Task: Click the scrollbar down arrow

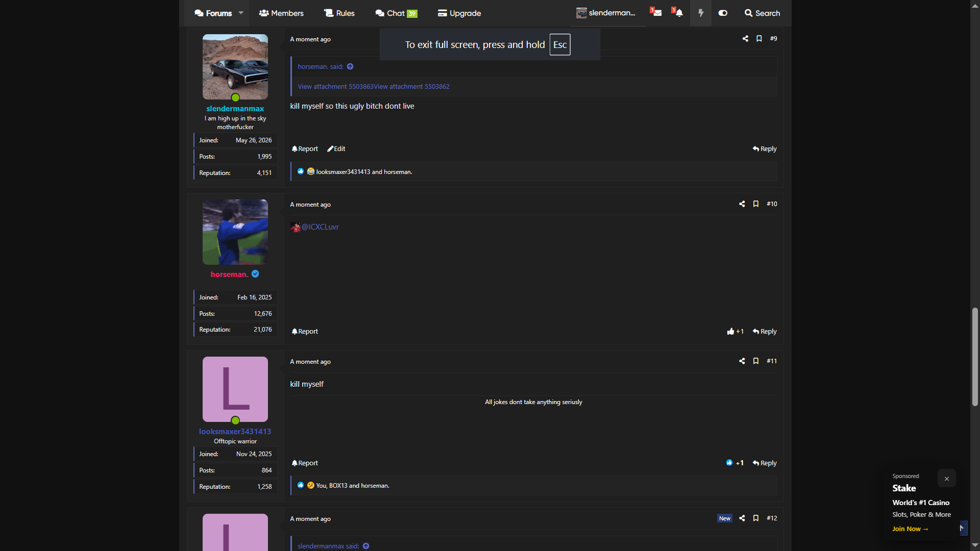Action: point(975,545)
